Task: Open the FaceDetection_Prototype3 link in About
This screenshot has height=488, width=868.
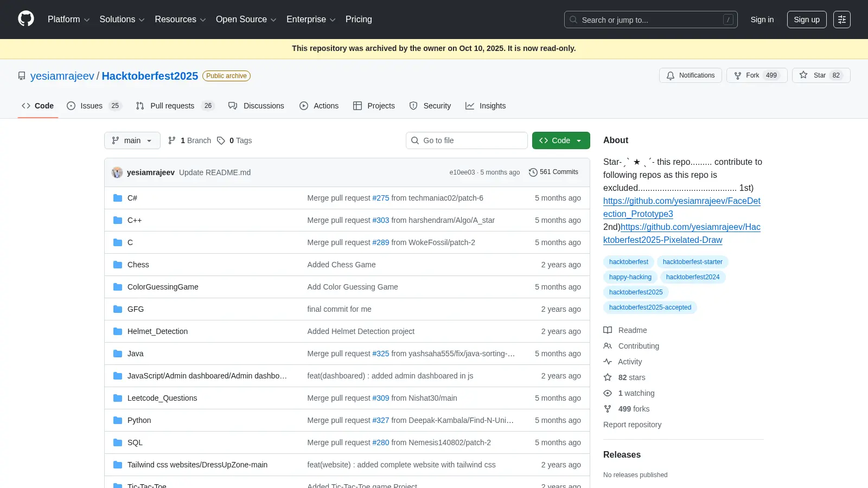Action: click(682, 207)
